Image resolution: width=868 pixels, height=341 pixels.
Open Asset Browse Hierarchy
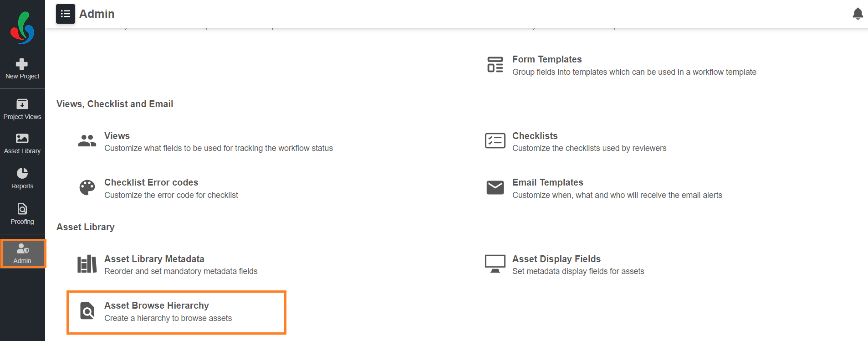tap(156, 305)
